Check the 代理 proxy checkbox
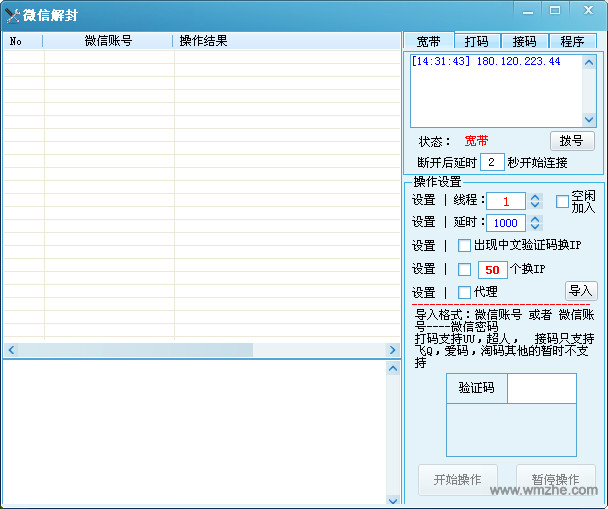 [464, 292]
